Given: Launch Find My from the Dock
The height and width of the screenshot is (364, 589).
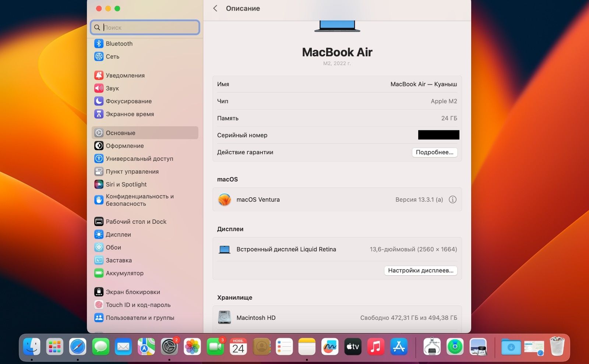Looking at the screenshot, I should [455, 346].
